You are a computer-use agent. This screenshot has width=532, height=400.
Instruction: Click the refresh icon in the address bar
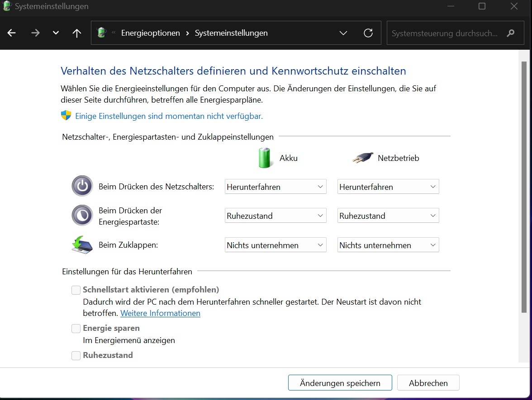pyautogui.click(x=368, y=33)
